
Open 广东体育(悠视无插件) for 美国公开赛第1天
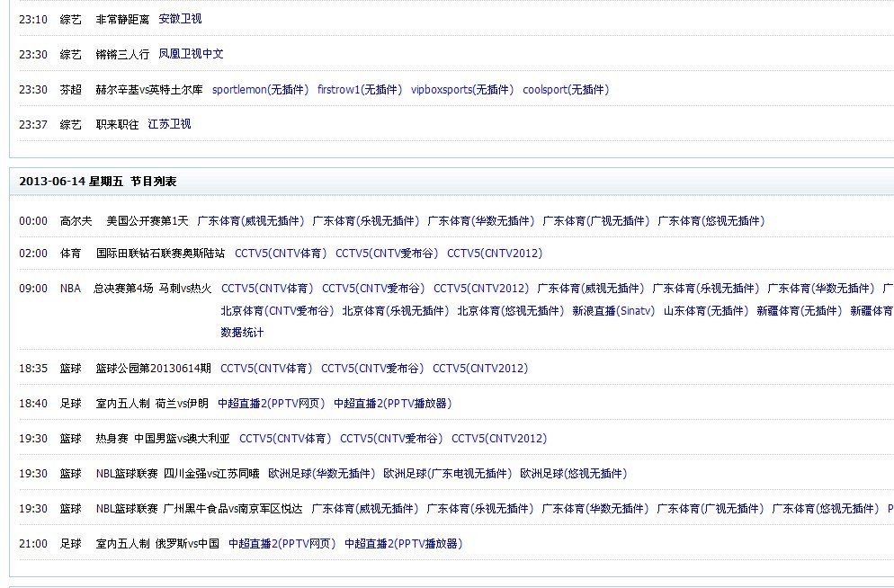pos(711,220)
